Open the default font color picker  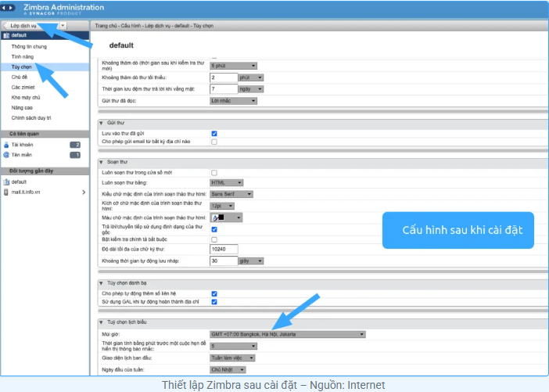[226, 218]
